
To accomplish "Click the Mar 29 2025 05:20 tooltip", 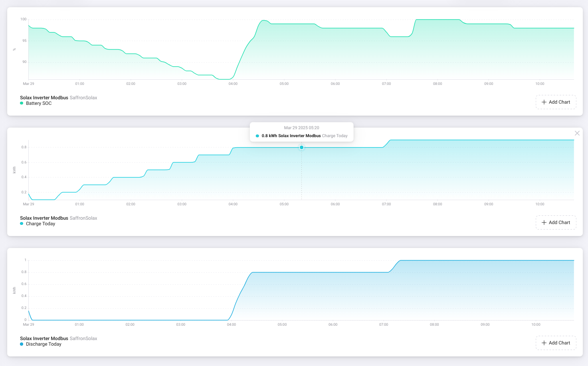I will (x=301, y=132).
